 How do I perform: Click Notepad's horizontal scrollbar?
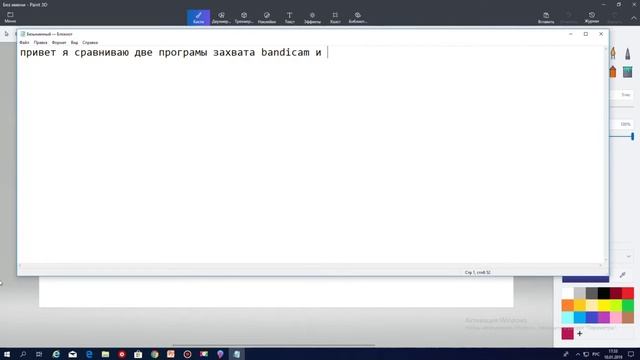pyautogui.click(x=310, y=266)
